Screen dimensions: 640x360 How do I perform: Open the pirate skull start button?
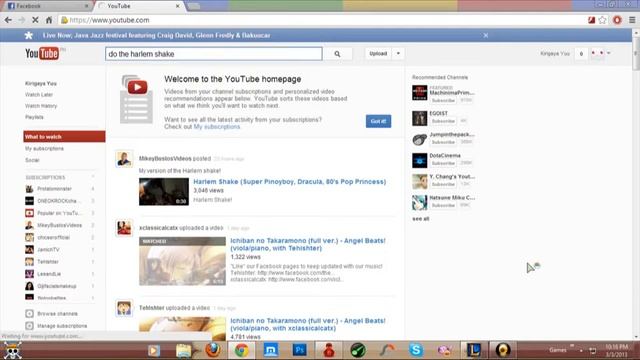click(x=12, y=350)
